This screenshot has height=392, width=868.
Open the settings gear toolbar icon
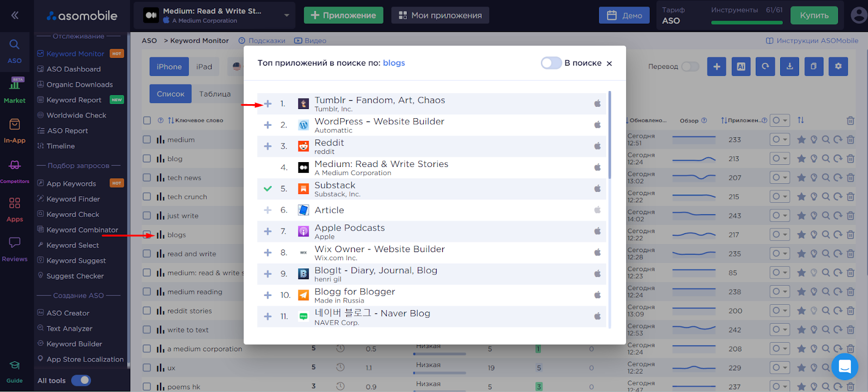point(838,66)
